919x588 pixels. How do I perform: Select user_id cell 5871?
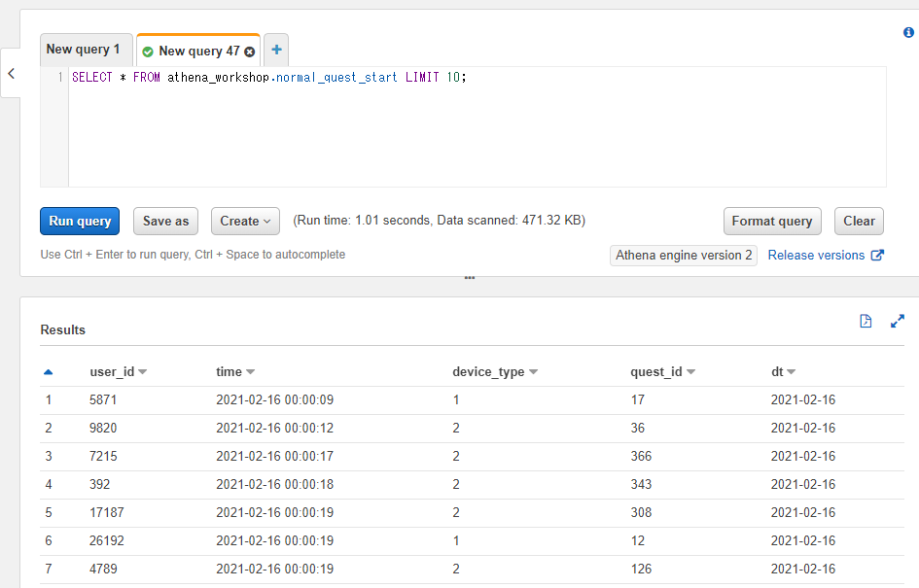click(x=103, y=400)
